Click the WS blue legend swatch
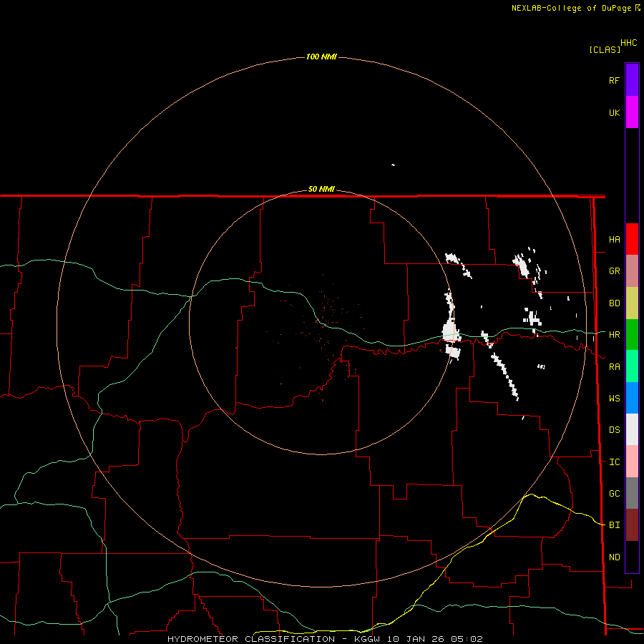This screenshot has width=644, height=644. point(632,398)
